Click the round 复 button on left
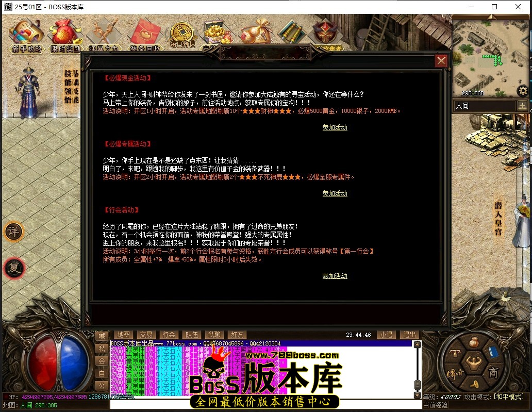The height and width of the screenshot is (412, 532). 14,268
